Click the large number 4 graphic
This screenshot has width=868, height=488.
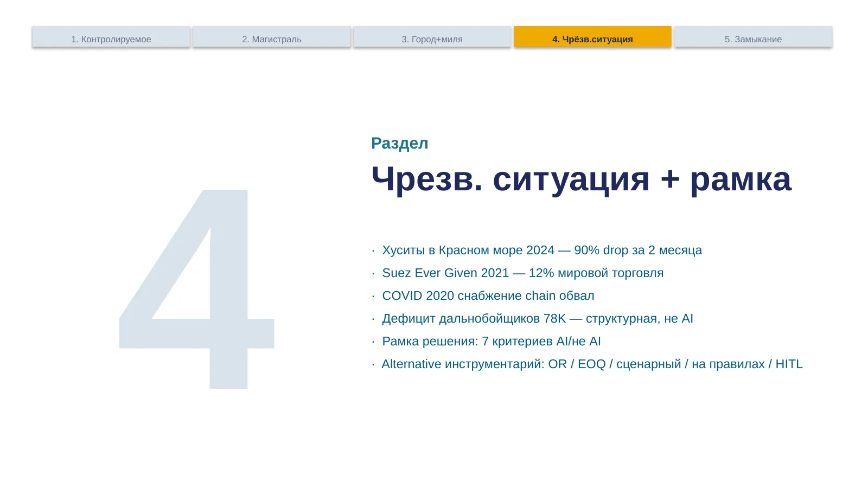tap(197, 289)
